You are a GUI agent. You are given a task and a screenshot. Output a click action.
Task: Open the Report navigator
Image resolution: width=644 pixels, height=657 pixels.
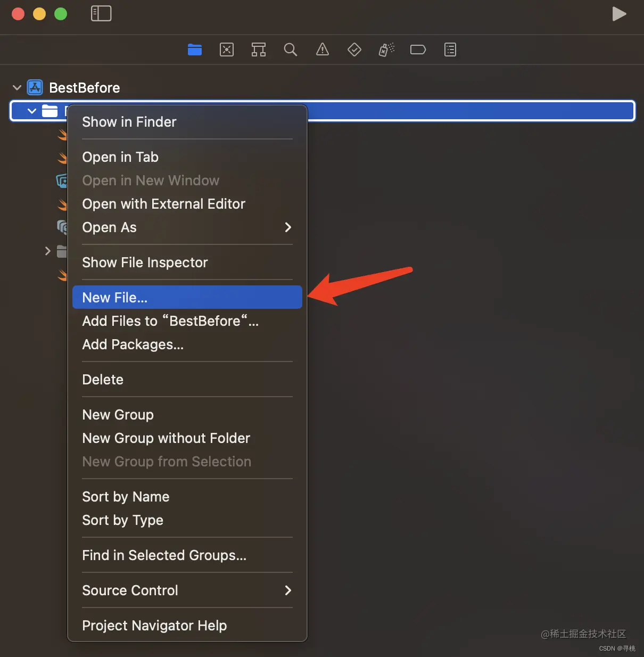(450, 50)
